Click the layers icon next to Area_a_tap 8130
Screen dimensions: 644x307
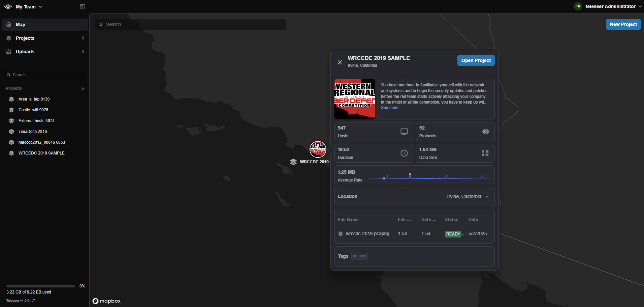[11, 99]
